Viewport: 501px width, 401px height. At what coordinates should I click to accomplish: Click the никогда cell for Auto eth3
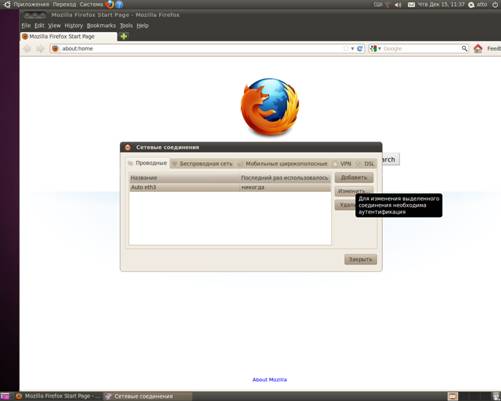click(x=253, y=187)
